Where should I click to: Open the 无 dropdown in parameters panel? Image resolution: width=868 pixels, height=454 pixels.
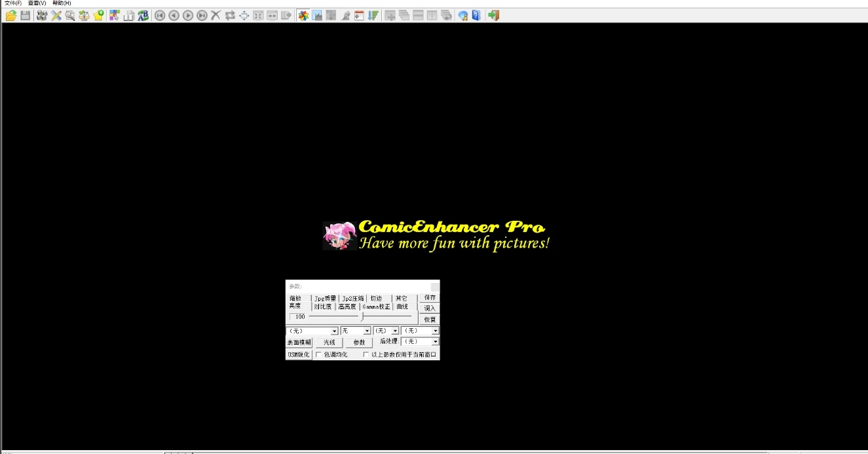(356, 331)
